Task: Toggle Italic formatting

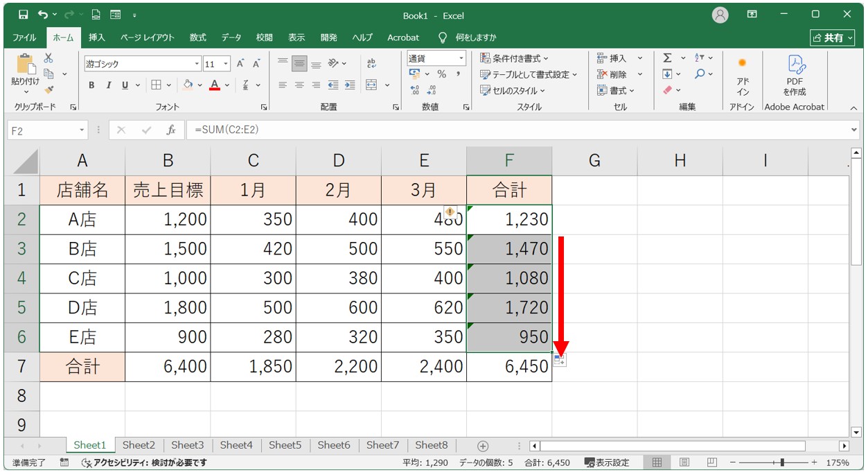Action: [x=108, y=85]
